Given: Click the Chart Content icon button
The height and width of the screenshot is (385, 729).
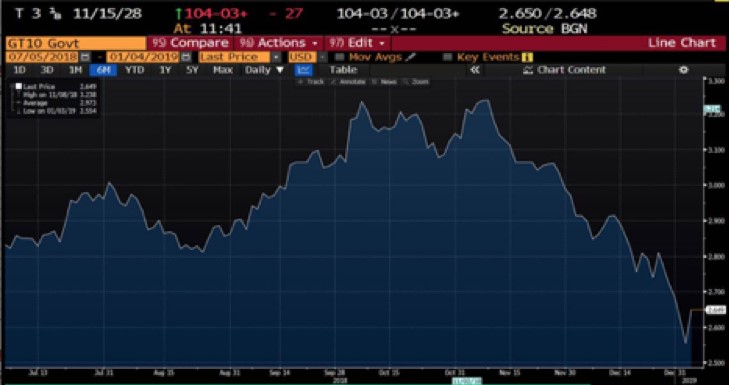Looking at the screenshot, I should (527, 70).
